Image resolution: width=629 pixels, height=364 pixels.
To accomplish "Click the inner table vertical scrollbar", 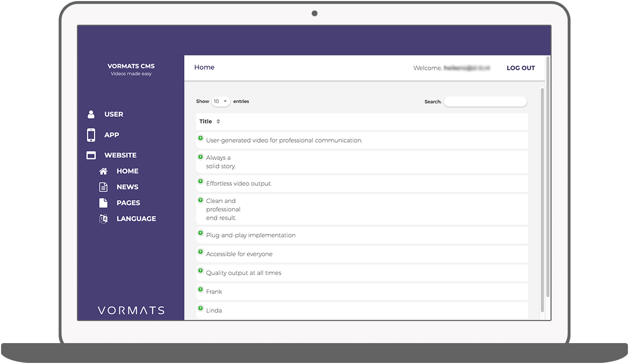I will pyautogui.click(x=542, y=200).
